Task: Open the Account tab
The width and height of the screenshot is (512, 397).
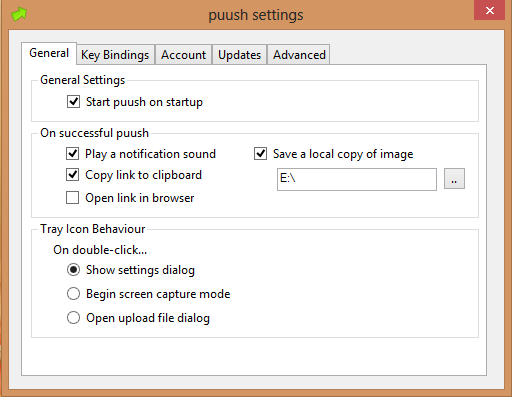Action: point(183,55)
